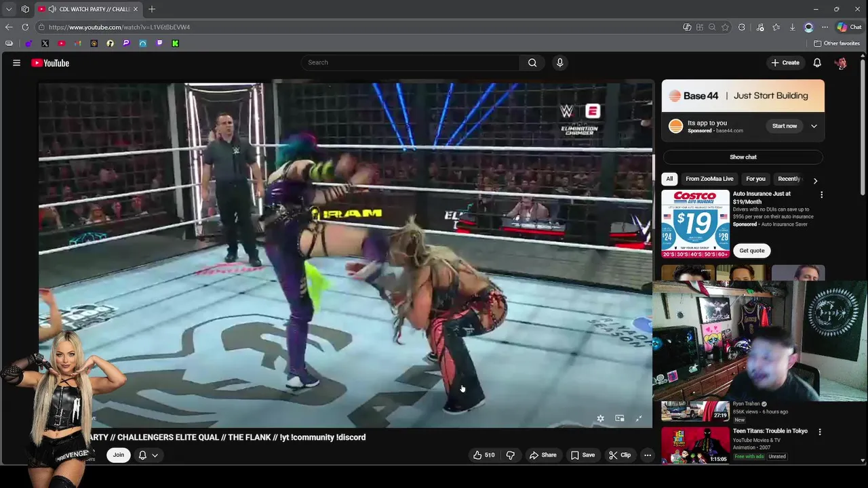The height and width of the screenshot is (488, 868).
Task: Open browser Settings and more menu
Action: pos(825,27)
